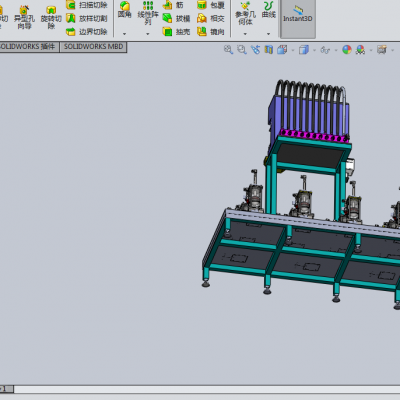Open the Linear Pattern (线性阵列) dropdown arrow

[x=148, y=34]
